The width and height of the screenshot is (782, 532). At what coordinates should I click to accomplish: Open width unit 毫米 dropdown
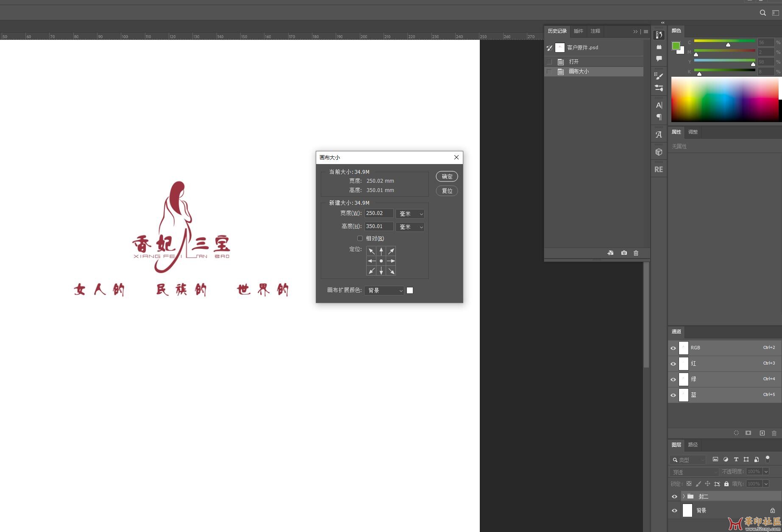(410, 214)
